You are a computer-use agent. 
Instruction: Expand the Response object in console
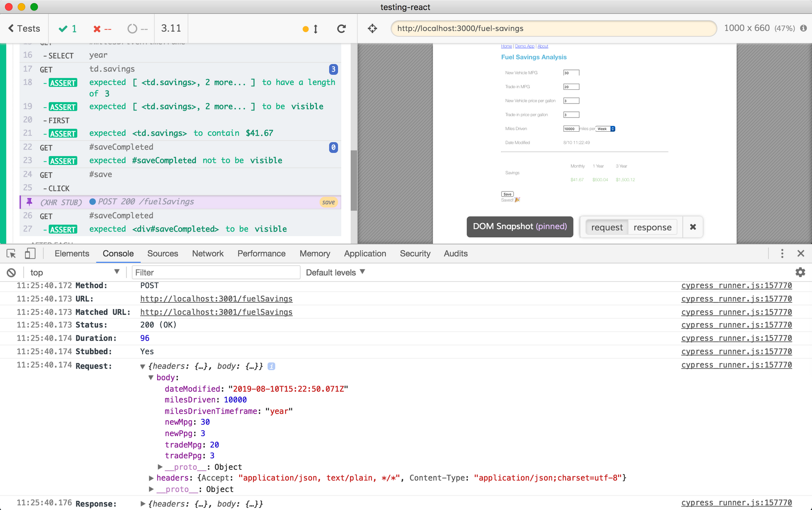143,504
